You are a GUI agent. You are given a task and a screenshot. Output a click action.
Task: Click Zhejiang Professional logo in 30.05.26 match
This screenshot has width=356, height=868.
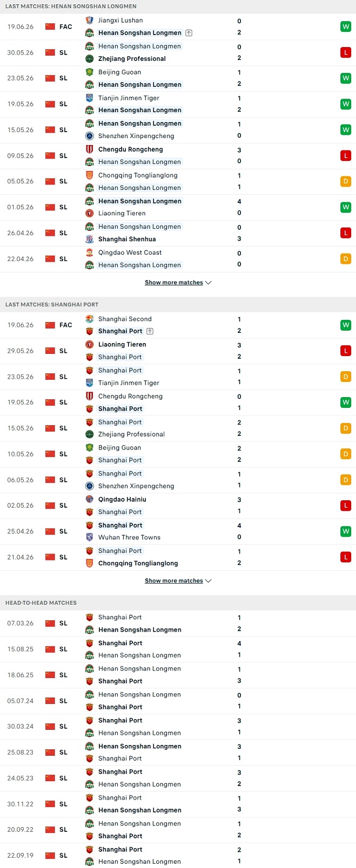90,59
